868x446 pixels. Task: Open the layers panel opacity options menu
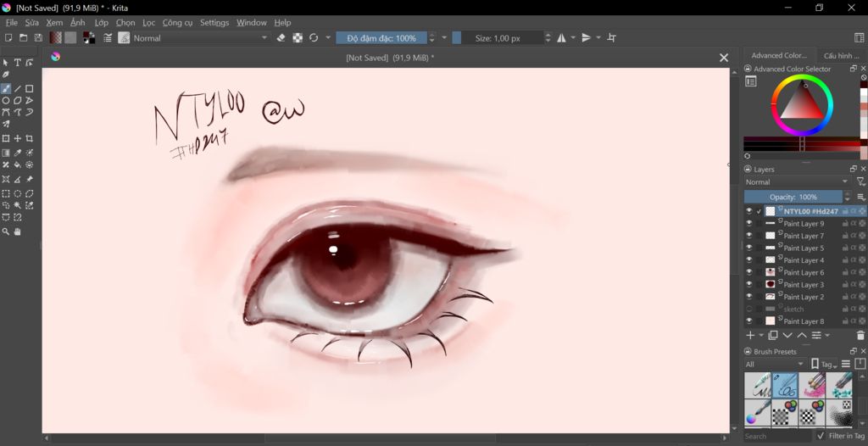(x=861, y=197)
